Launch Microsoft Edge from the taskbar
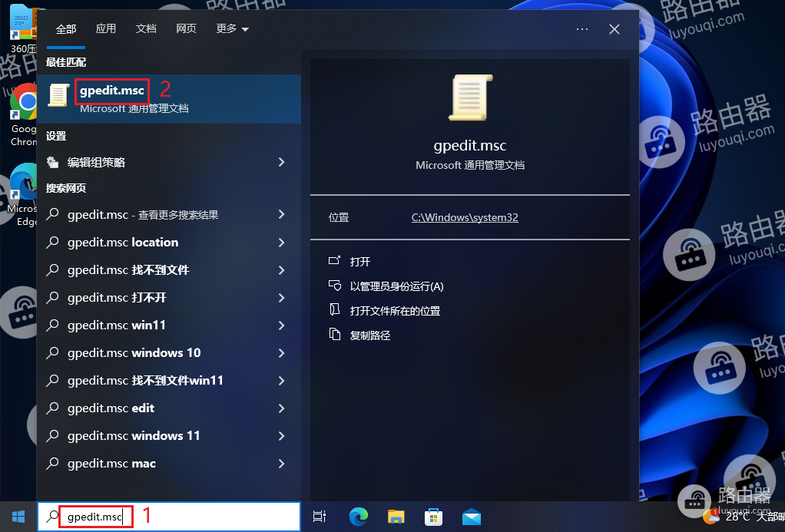 pos(359,517)
